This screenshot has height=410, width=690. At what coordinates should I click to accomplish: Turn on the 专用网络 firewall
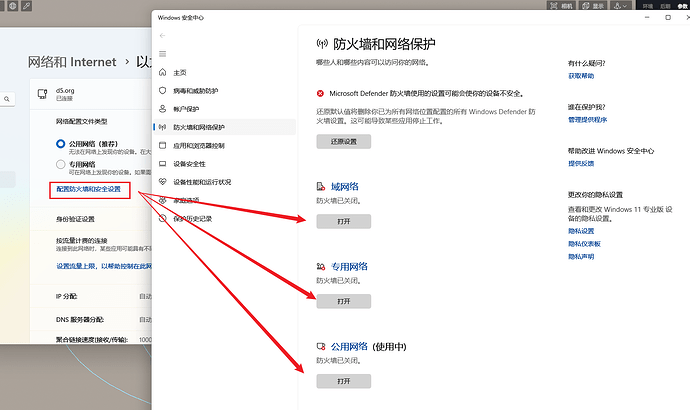tap(343, 301)
